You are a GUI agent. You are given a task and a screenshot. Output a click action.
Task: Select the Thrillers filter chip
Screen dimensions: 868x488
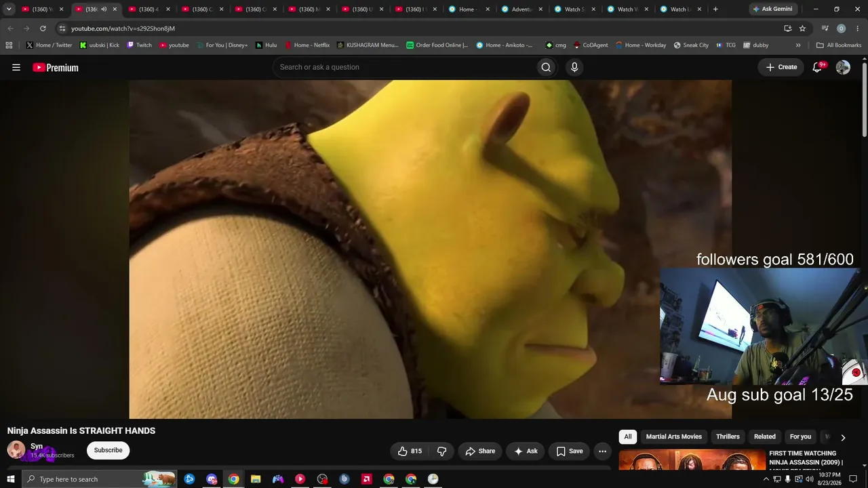tap(728, 436)
